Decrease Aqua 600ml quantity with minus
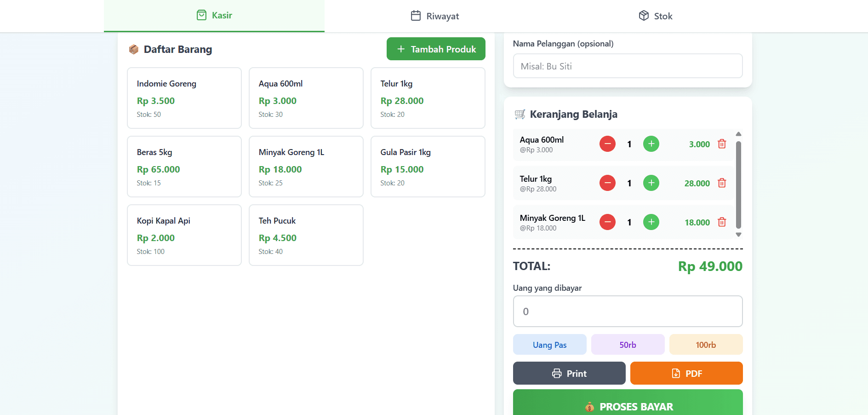This screenshot has width=868, height=415. [607, 144]
